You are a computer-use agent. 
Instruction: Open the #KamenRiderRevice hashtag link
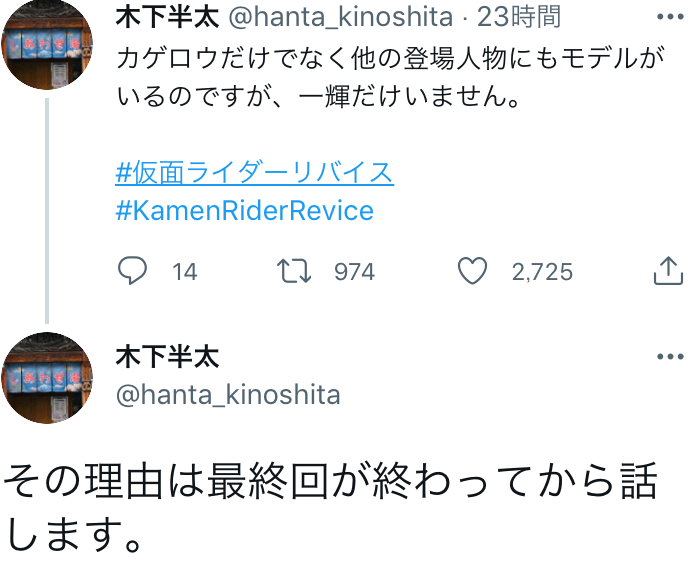(x=244, y=210)
